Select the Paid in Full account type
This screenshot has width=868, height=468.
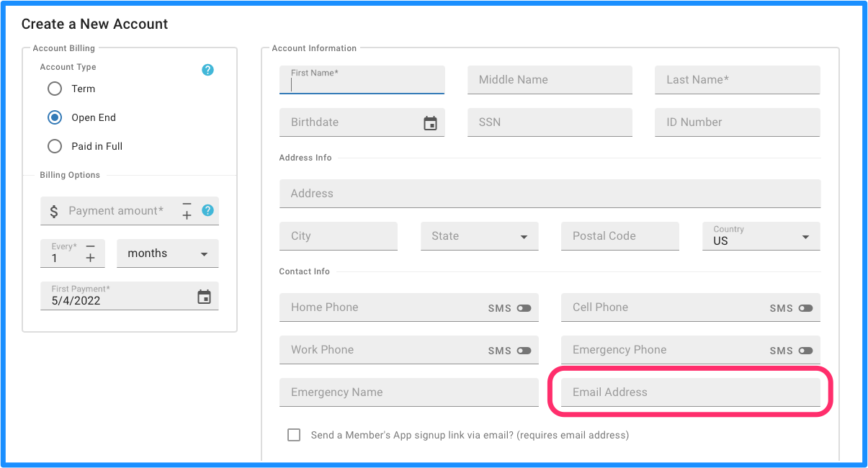tap(54, 145)
